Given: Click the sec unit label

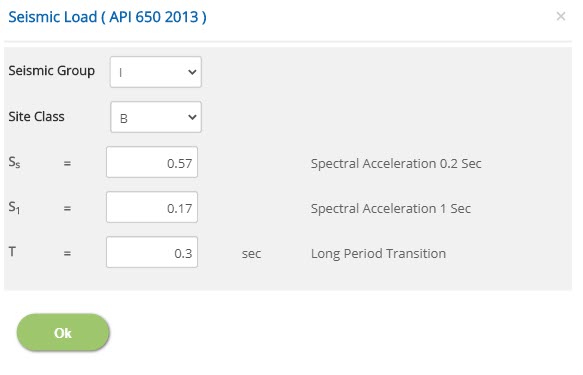Looking at the screenshot, I should [x=251, y=254].
